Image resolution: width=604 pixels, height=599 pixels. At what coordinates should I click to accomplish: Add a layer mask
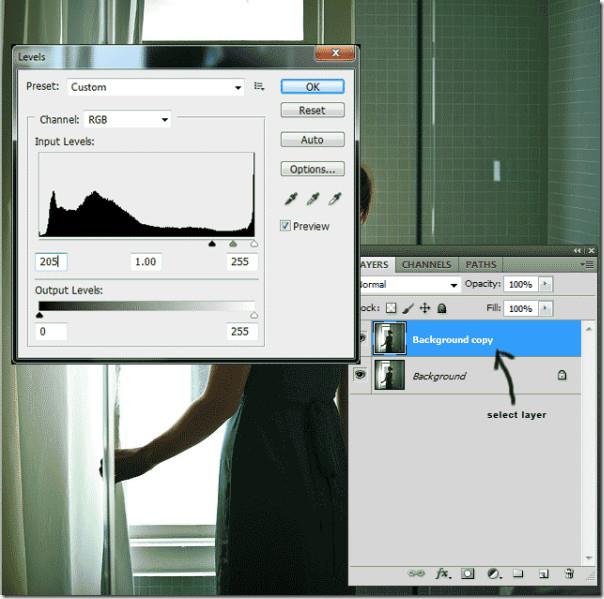click(468, 574)
